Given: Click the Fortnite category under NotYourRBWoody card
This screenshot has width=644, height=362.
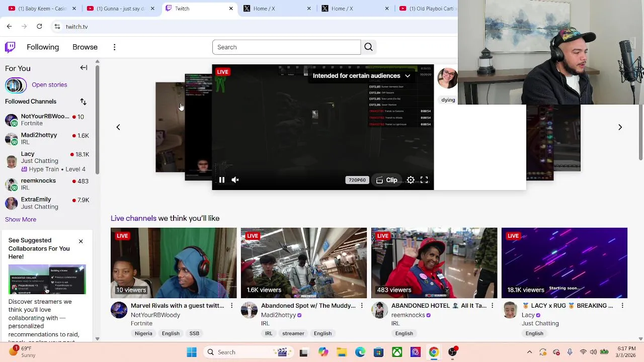Looking at the screenshot, I should (x=141, y=323).
